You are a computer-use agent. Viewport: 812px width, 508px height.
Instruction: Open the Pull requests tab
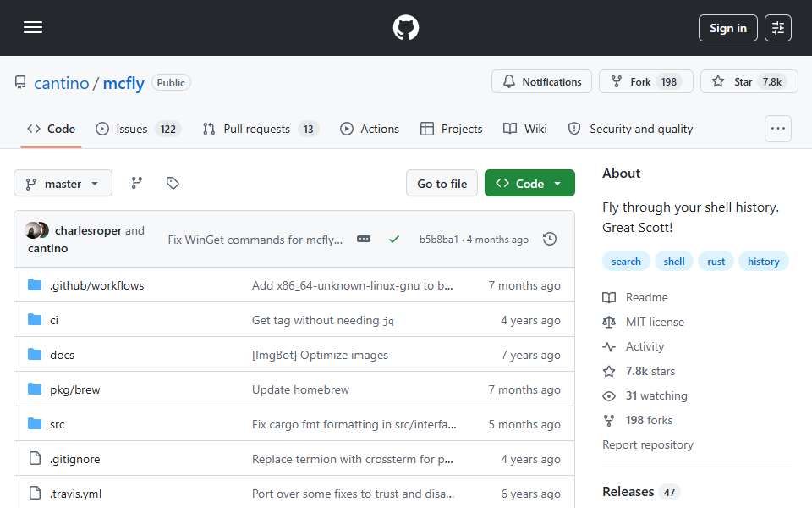(x=261, y=129)
